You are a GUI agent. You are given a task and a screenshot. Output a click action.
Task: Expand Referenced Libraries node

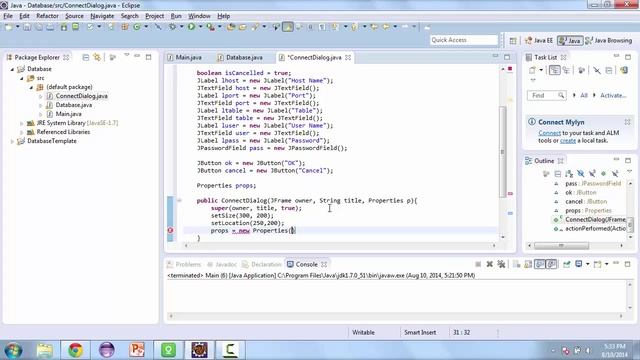(x=22, y=132)
